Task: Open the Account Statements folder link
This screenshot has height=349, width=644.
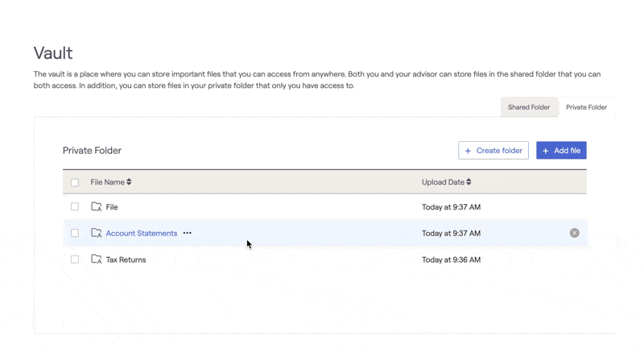Action: point(142,233)
